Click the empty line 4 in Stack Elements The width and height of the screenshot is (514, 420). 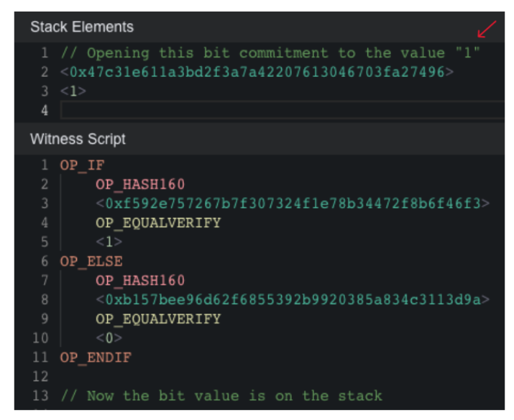[283, 110]
